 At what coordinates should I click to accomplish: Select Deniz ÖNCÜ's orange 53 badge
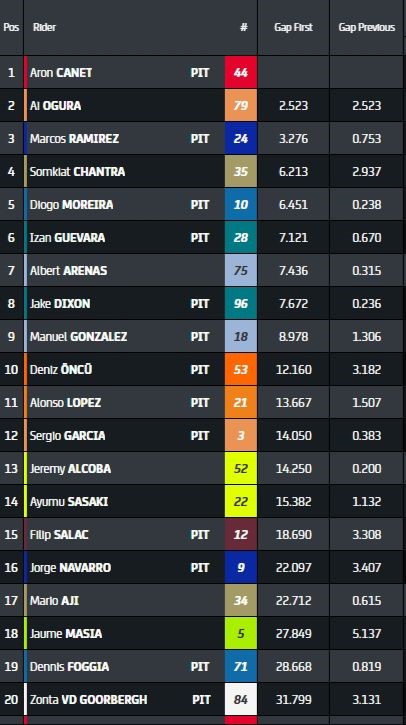[241, 369]
